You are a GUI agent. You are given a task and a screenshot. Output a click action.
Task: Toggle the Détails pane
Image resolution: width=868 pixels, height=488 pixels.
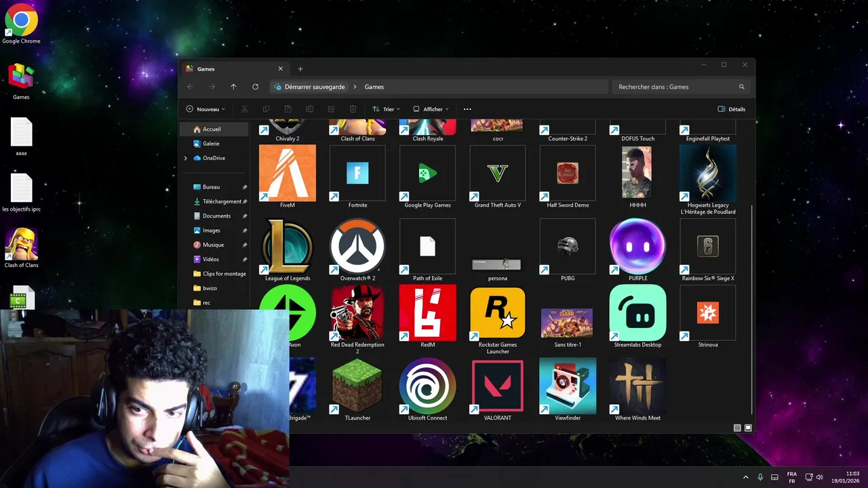coord(732,109)
